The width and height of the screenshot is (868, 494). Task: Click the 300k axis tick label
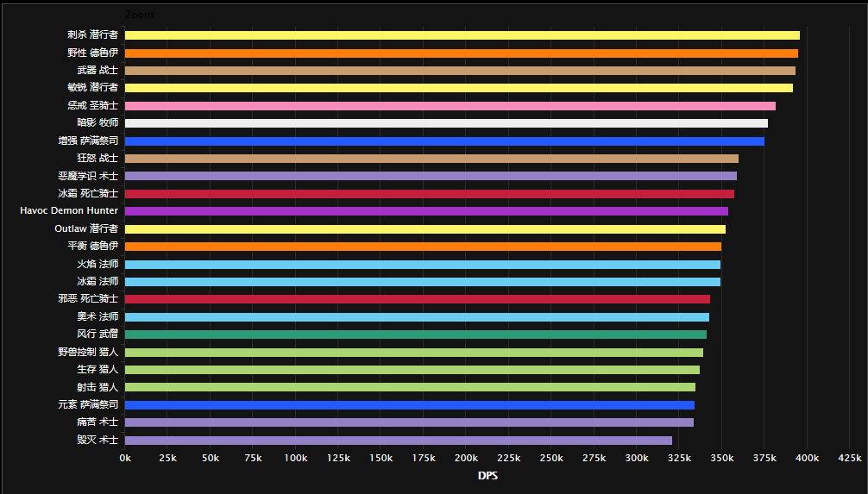637,458
